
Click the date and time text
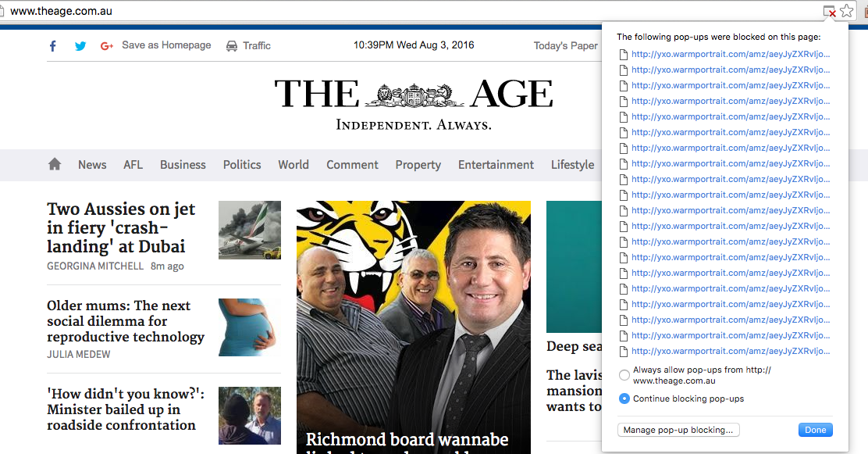pyautogui.click(x=414, y=45)
